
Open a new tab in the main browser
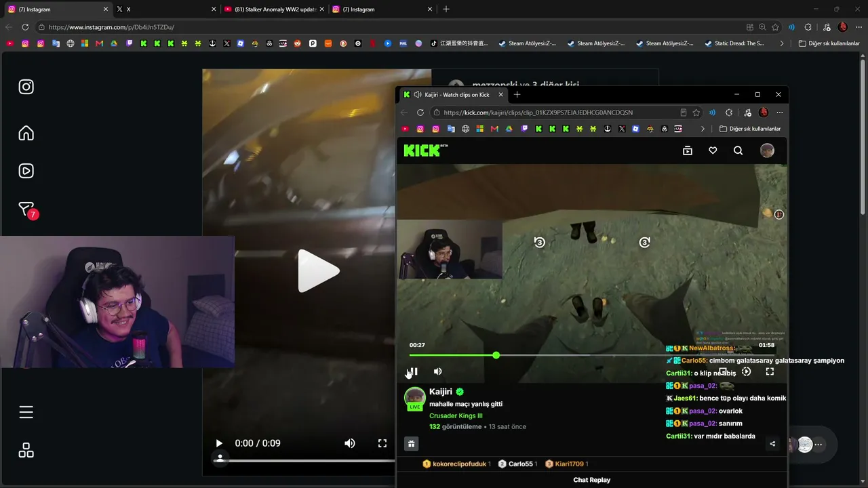(x=446, y=9)
